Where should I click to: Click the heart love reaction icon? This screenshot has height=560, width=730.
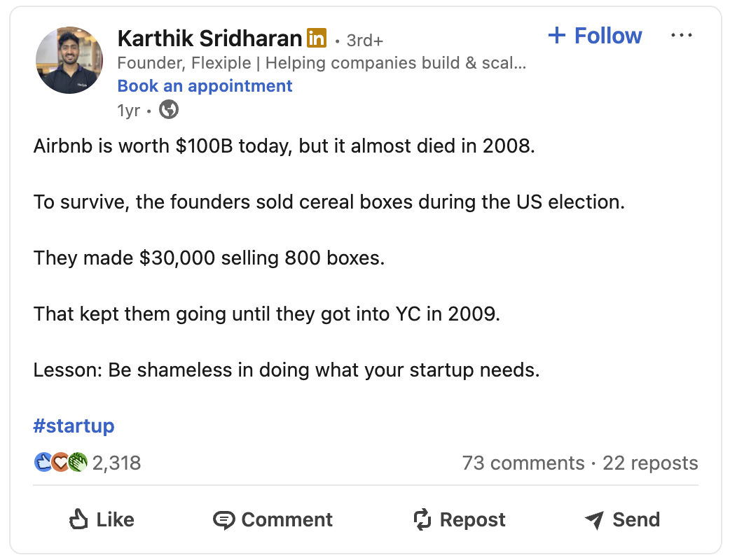(60, 462)
